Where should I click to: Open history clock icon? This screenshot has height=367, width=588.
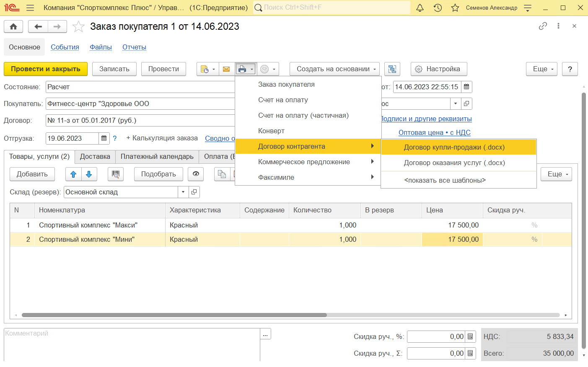coord(438,8)
